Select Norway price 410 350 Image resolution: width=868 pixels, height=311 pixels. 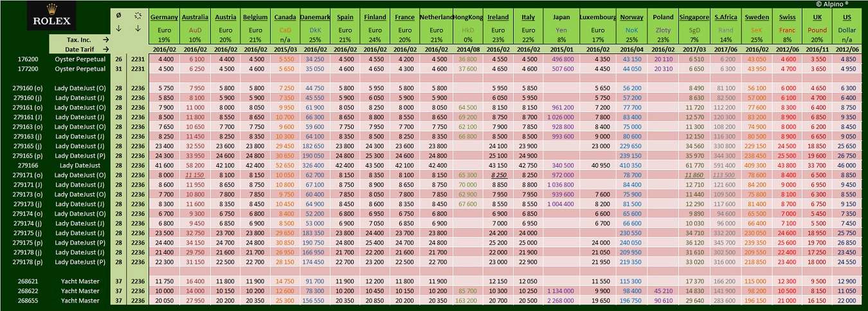631,165
